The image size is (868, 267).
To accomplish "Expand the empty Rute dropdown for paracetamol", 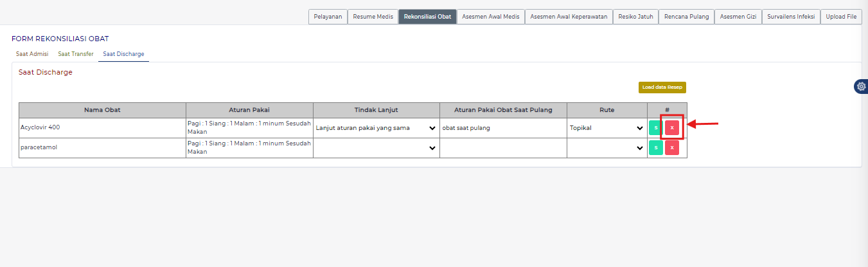I will [x=606, y=148].
